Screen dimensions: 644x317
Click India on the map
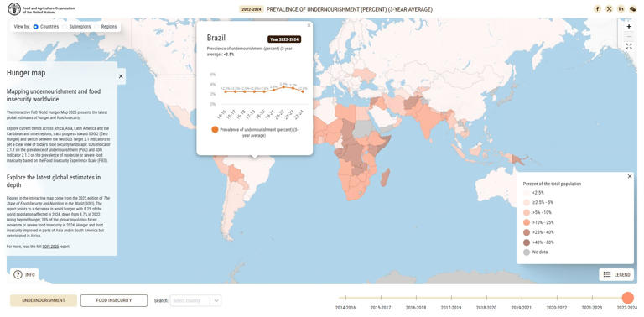pos(427,119)
